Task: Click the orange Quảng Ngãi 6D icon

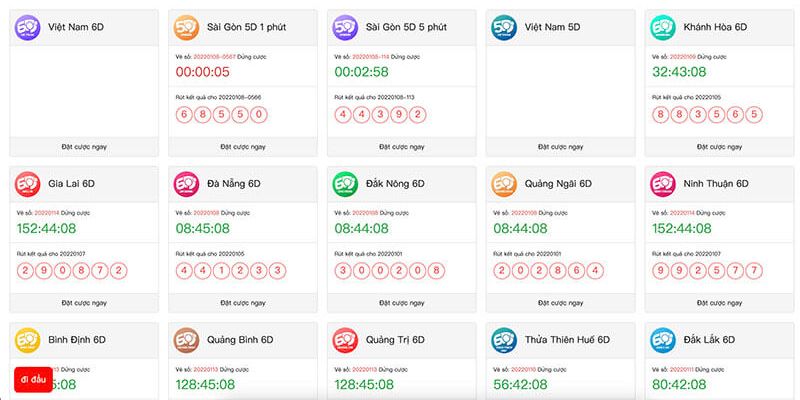Action: click(504, 184)
